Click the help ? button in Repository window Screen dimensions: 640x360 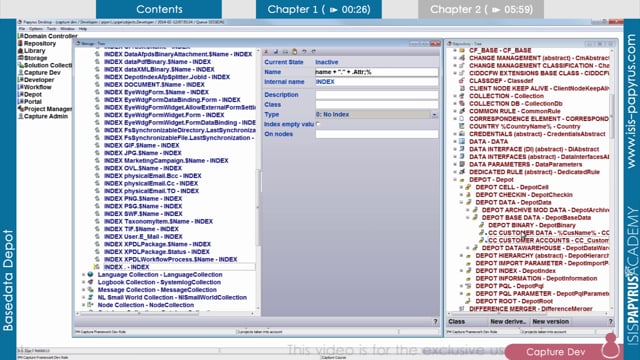[611, 322]
